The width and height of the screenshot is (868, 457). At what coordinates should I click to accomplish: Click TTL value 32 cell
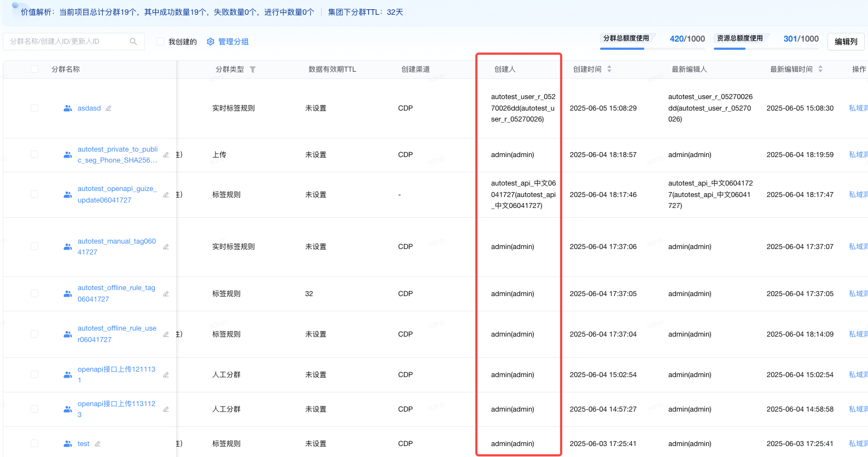[x=309, y=294]
